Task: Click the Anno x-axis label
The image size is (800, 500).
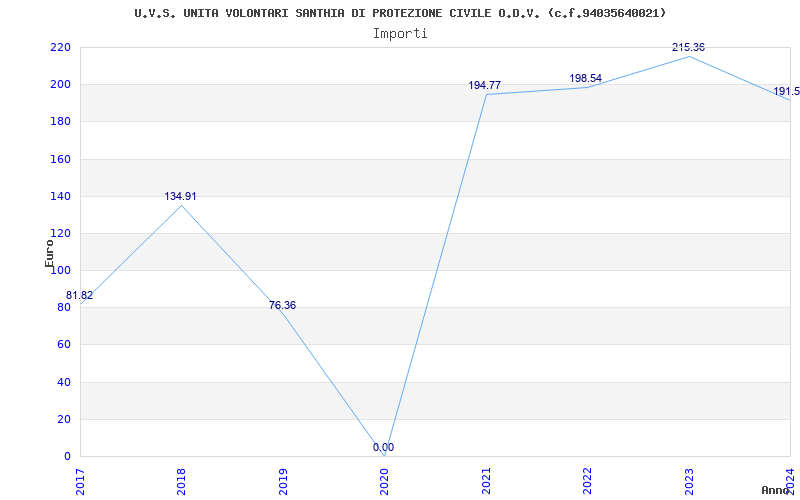Action: [x=775, y=490]
